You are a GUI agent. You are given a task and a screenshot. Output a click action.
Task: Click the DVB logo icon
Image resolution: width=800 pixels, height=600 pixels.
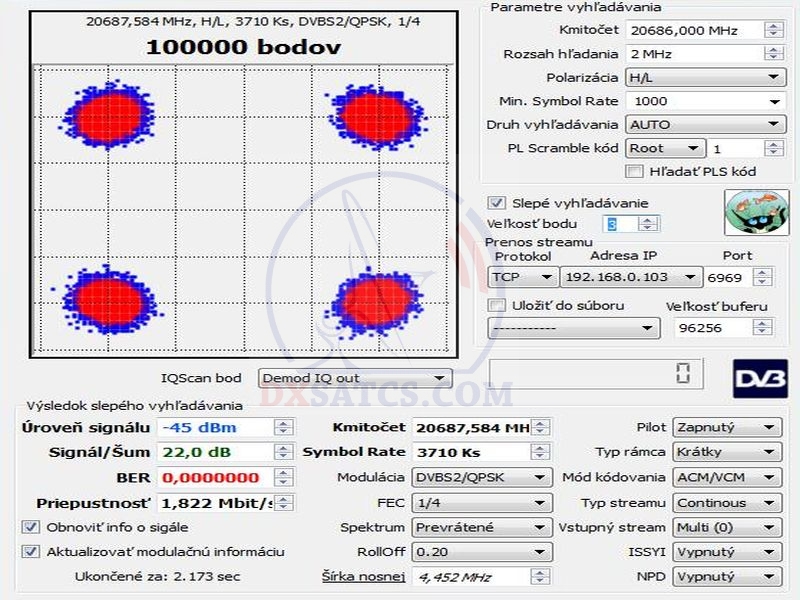pos(760,379)
